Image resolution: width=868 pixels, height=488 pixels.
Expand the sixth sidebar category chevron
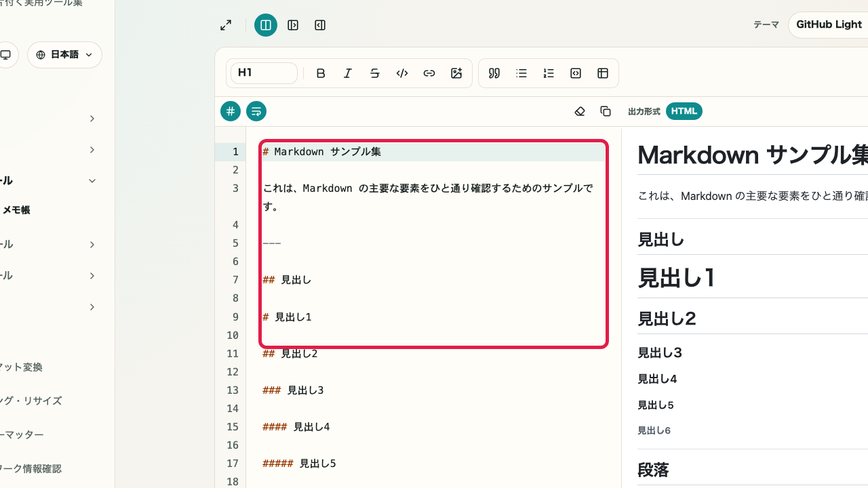[x=92, y=307]
